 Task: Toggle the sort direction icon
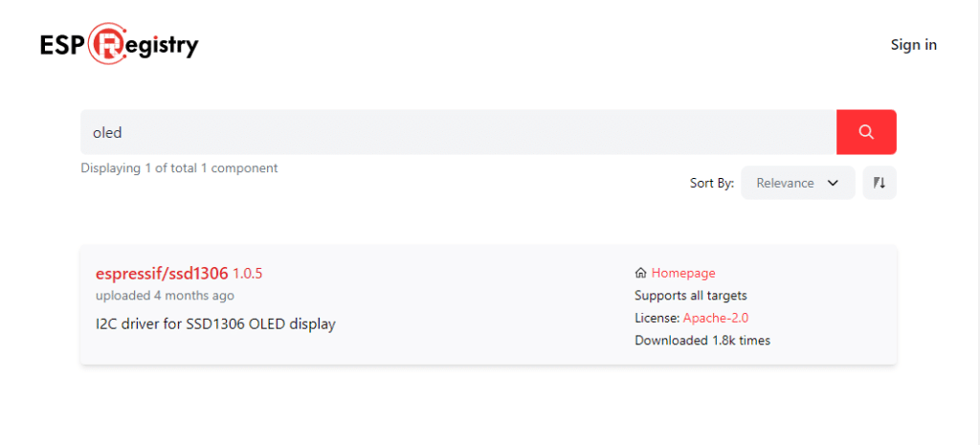click(x=880, y=183)
